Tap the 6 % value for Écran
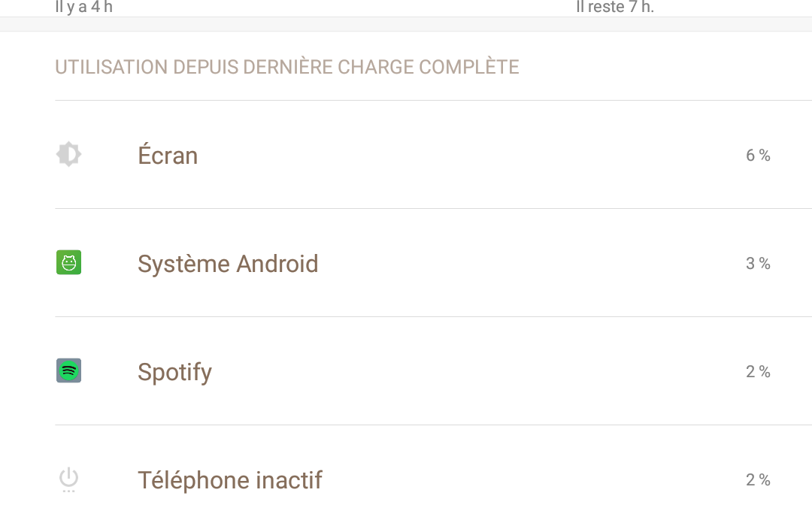 [x=758, y=155]
